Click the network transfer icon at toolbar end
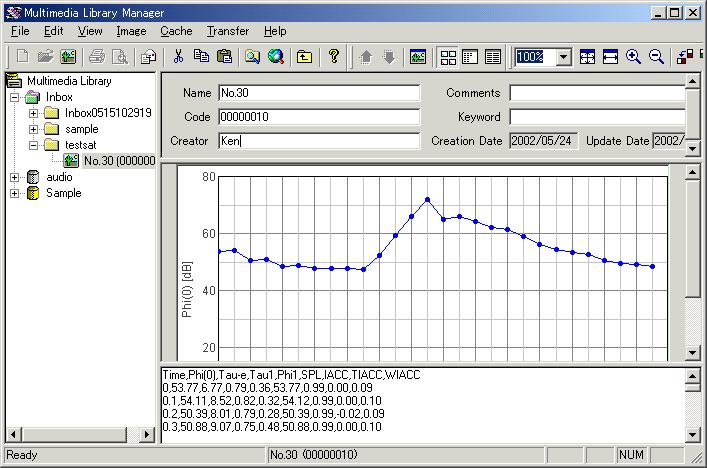The width and height of the screenshot is (707, 468). 685,57
